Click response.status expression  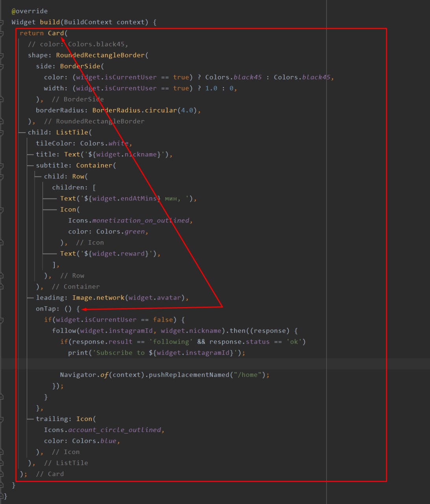tap(240, 342)
